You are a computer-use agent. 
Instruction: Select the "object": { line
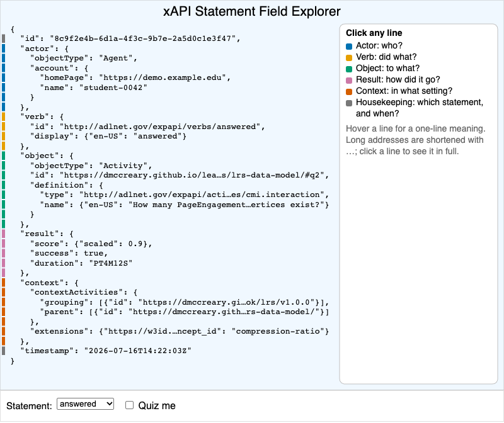(47, 155)
